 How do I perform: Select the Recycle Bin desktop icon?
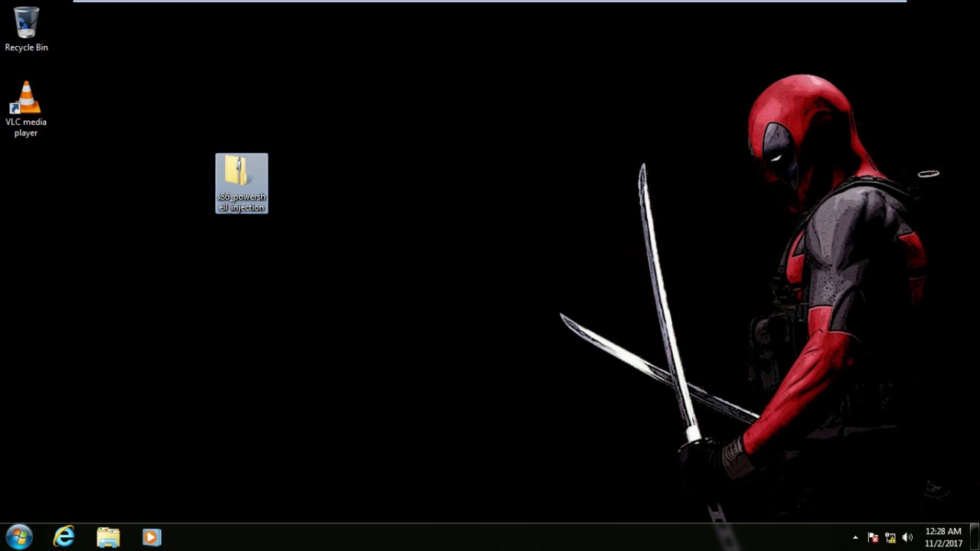coord(26,29)
